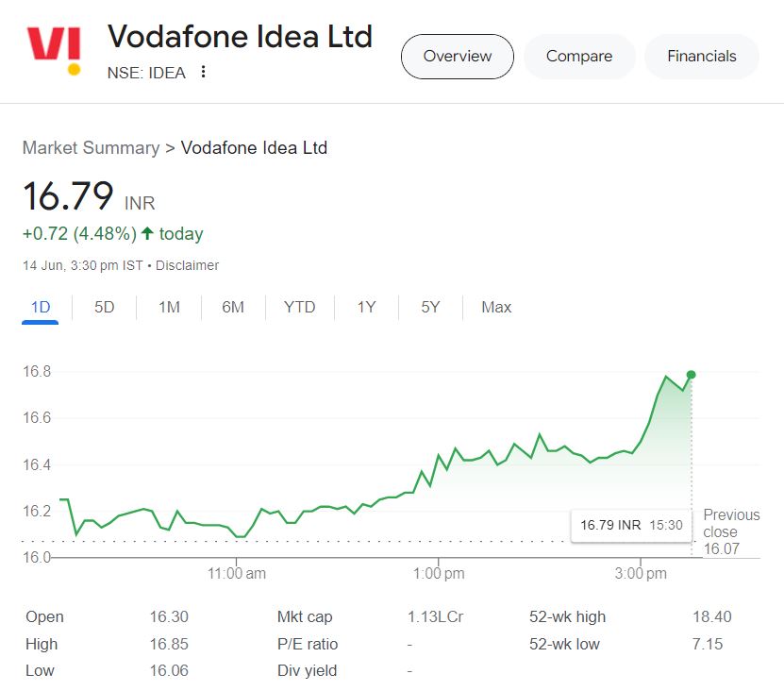Select the 1D time range

[41, 307]
